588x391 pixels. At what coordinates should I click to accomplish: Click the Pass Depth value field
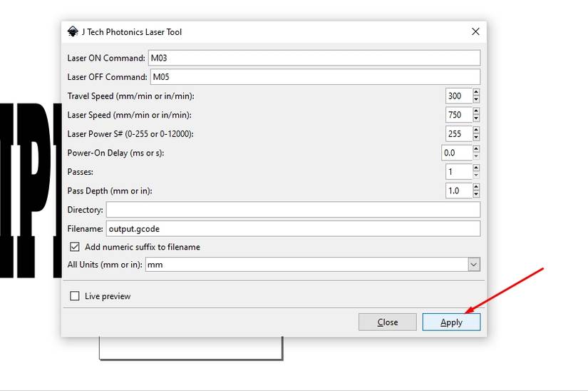point(458,191)
